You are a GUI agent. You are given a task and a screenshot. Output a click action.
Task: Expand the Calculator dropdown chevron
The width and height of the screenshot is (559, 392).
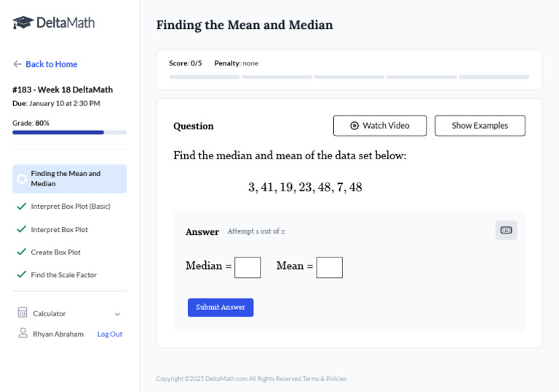[117, 314]
